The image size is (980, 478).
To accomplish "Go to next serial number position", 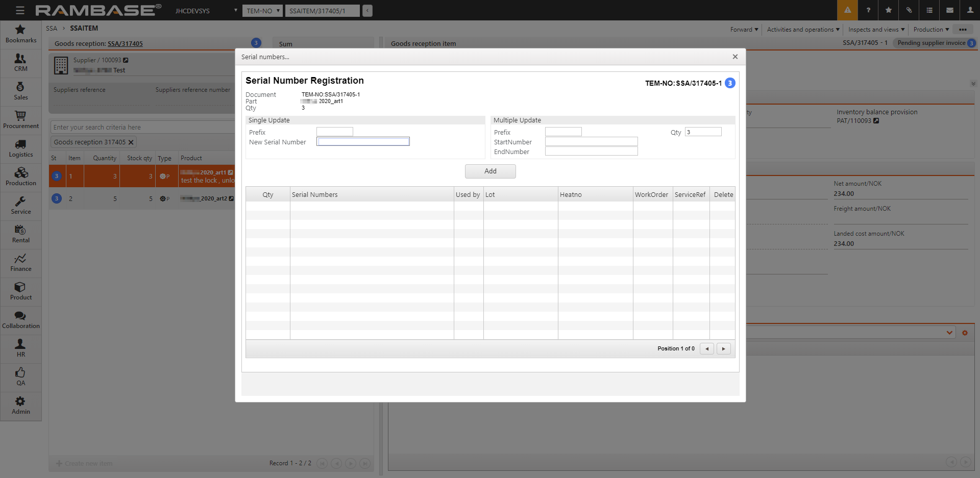I will tap(723, 349).
